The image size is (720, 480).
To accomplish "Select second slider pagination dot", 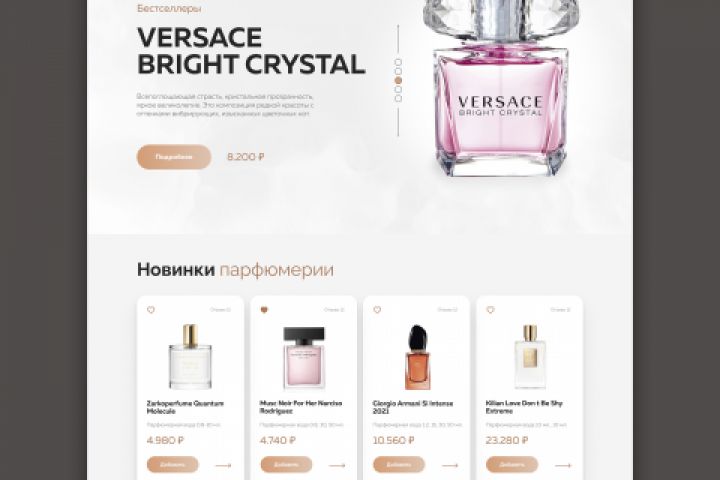I will 398,71.
